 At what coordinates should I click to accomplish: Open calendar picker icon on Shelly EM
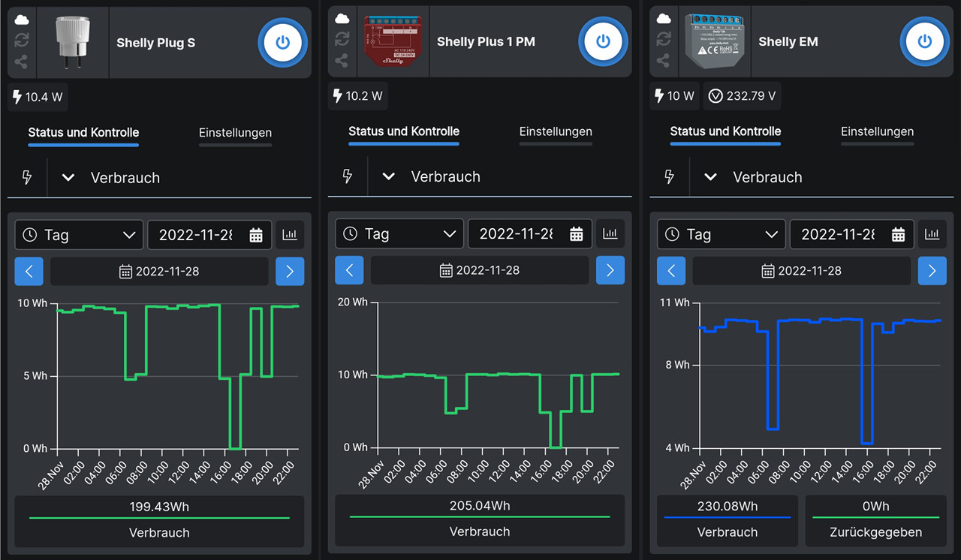tap(898, 234)
